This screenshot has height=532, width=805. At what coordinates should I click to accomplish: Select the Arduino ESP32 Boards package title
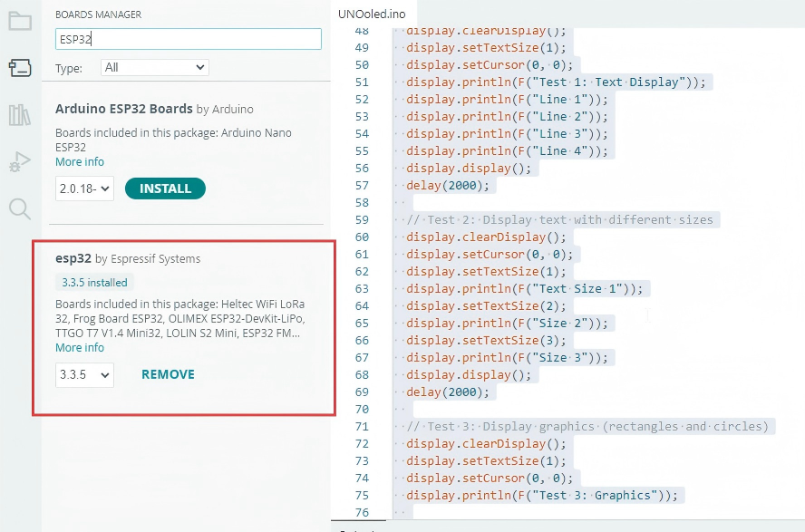pyautogui.click(x=124, y=109)
